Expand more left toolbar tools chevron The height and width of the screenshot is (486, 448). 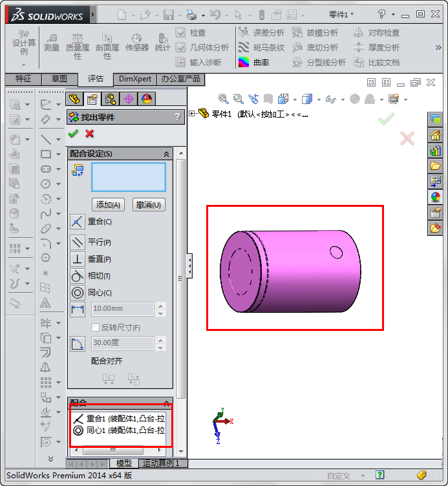[50, 458]
